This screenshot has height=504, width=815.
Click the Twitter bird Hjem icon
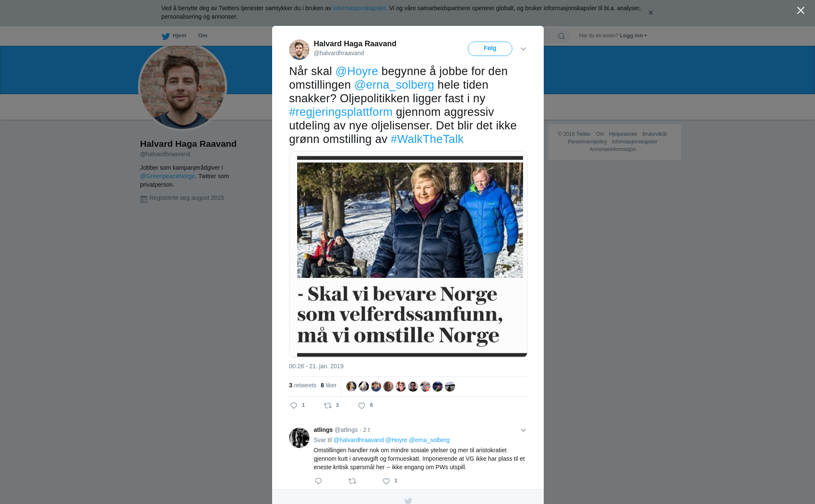pos(166,36)
